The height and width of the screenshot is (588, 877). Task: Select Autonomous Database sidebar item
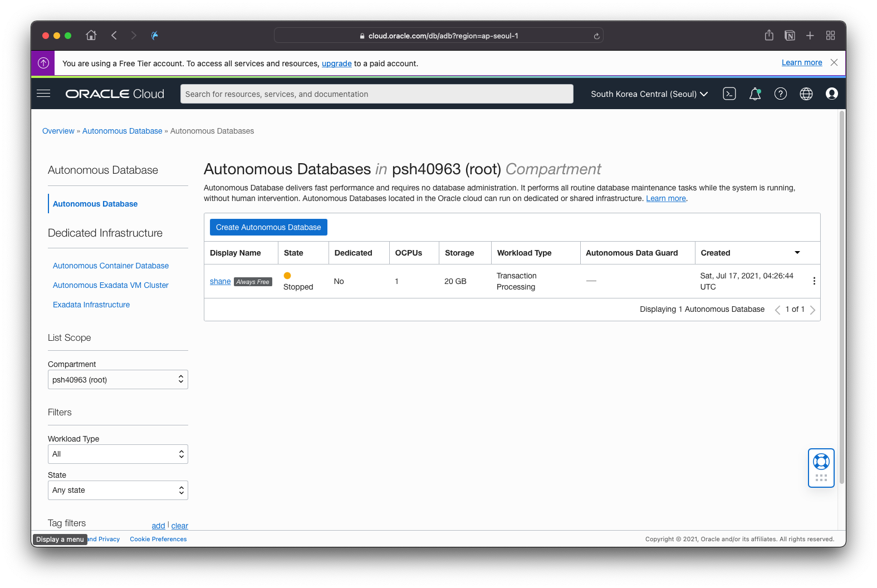point(95,204)
